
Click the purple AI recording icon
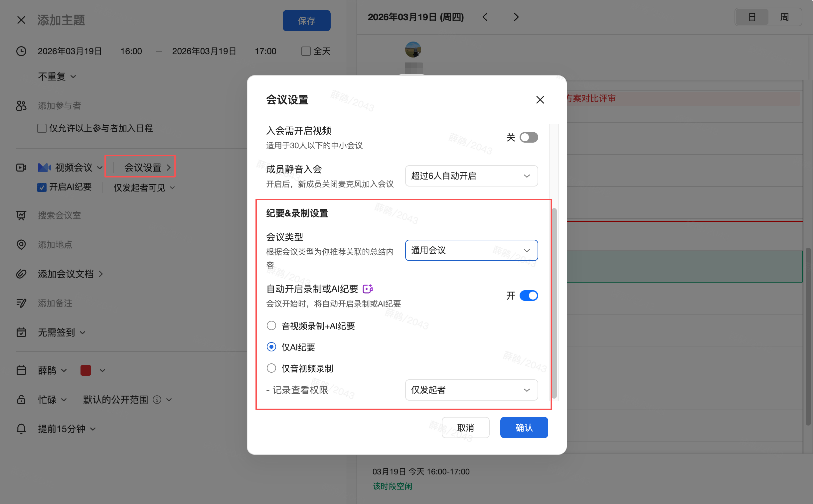pyautogui.click(x=368, y=289)
